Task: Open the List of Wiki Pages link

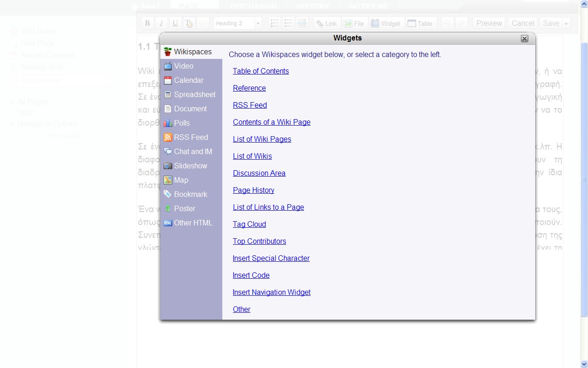Action: (262, 139)
